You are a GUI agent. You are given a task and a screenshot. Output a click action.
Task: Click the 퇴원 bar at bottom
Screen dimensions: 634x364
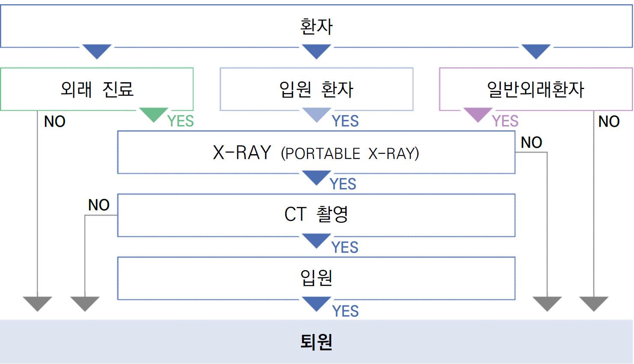click(316, 342)
